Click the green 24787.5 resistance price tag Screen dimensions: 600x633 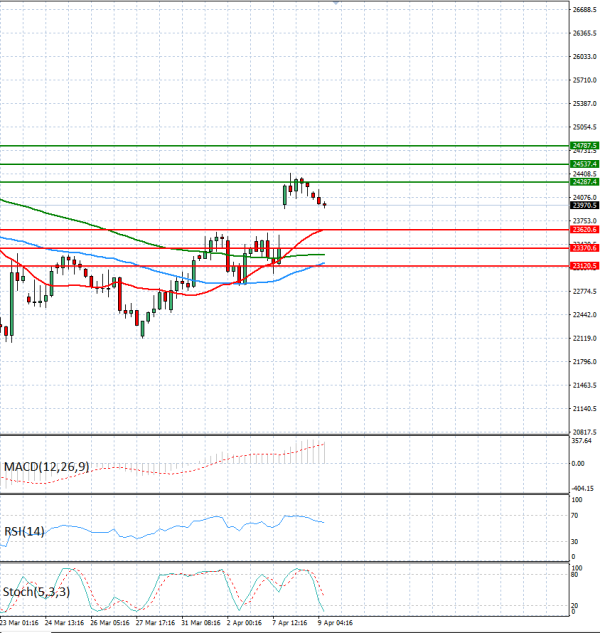pyautogui.click(x=584, y=146)
